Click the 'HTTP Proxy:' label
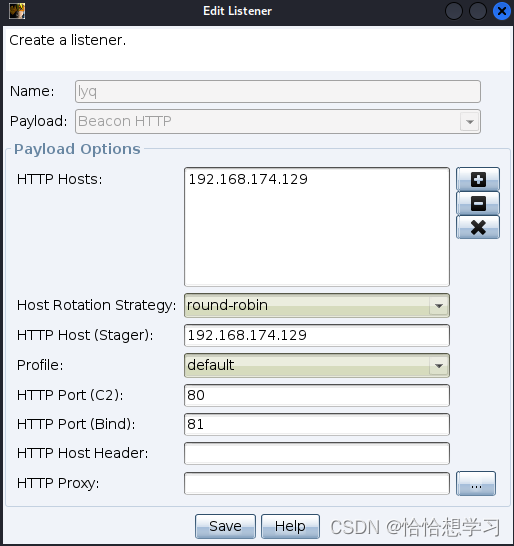The height and width of the screenshot is (546, 514). click(58, 483)
